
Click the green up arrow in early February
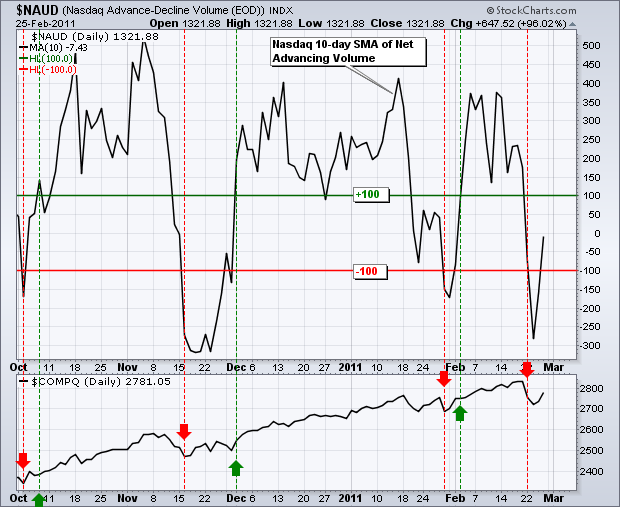(x=459, y=413)
